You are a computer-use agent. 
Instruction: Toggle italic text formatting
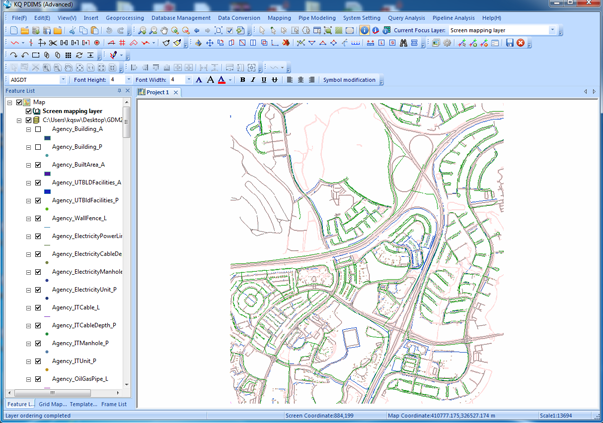tap(253, 80)
